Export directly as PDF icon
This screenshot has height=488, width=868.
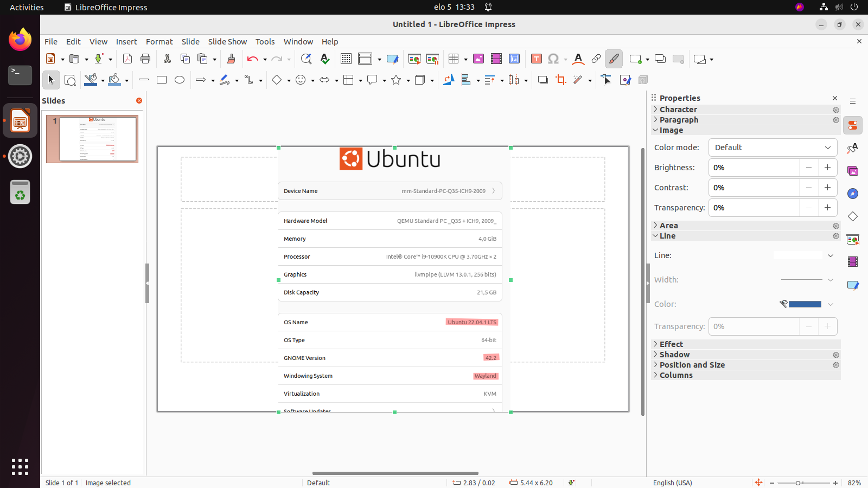(x=127, y=59)
